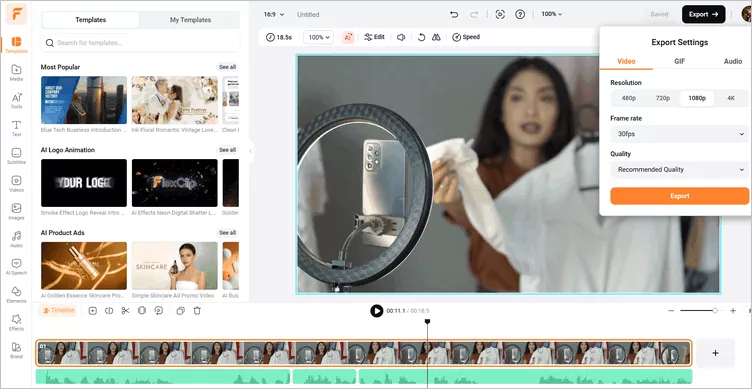The height and width of the screenshot is (389, 752).
Task: Click the undo arrow icon
Action: (454, 14)
